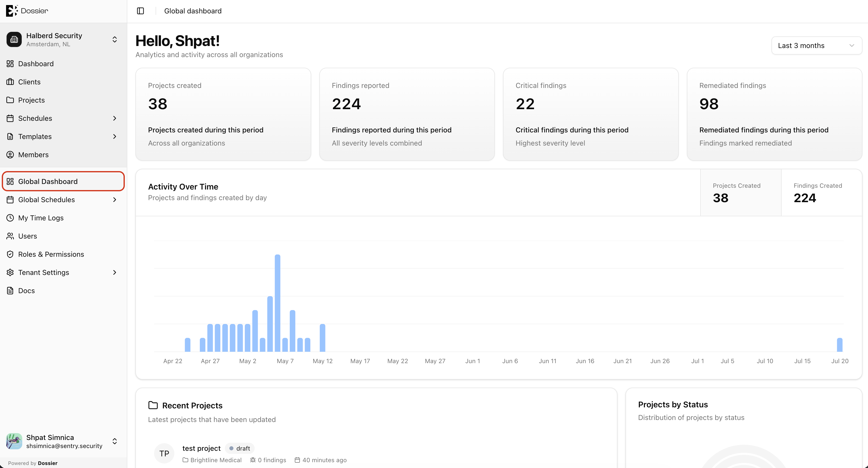Image resolution: width=868 pixels, height=468 pixels.
Task: Toggle the sidebar panel icon
Action: pyautogui.click(x=140, y=11)
